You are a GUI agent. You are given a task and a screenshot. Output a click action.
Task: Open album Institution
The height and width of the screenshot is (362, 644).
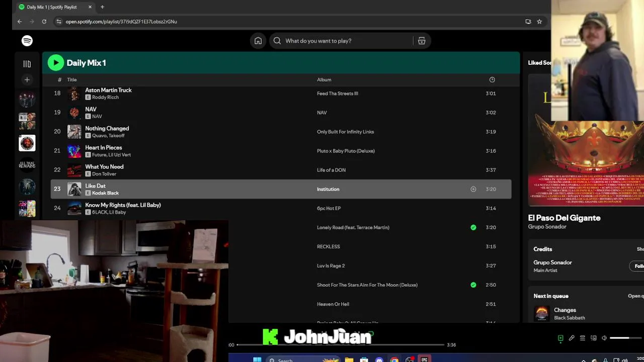[328, 189]
